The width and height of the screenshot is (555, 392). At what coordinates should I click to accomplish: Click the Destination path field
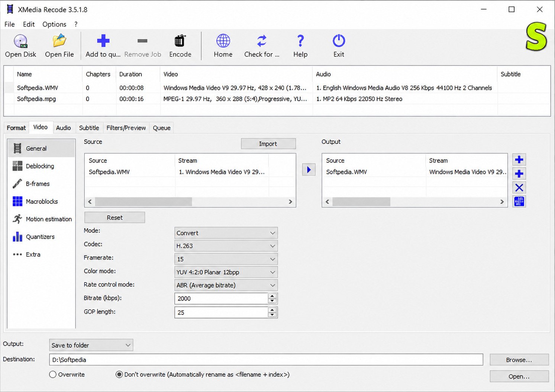point(266,360)
